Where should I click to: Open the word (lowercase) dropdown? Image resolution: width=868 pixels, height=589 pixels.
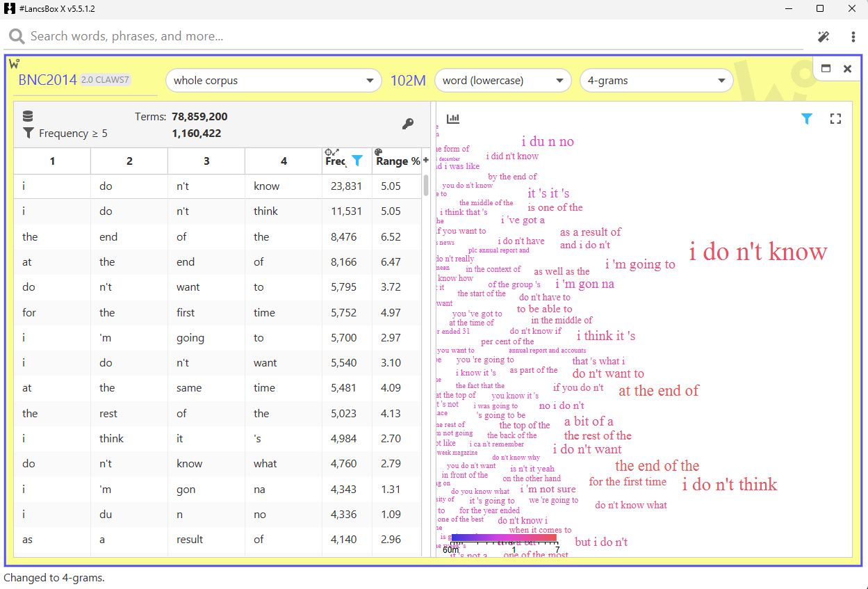(x=502, y=81)
